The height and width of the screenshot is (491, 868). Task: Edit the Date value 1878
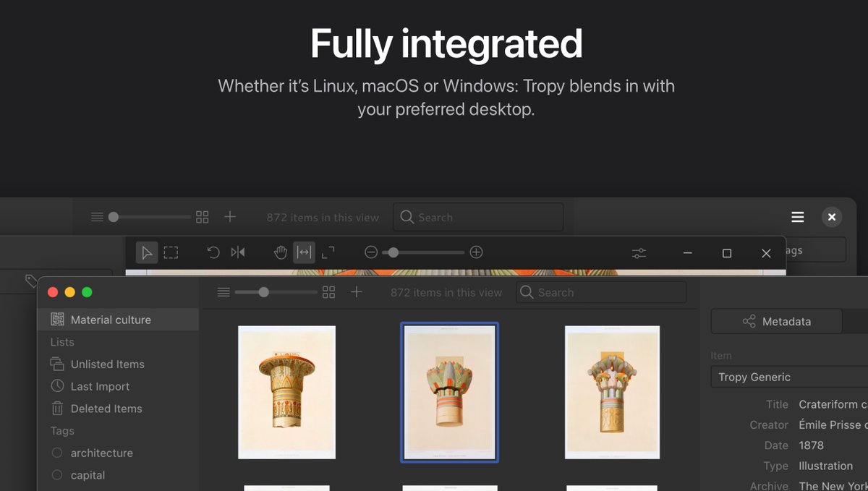tap(811, 445)
